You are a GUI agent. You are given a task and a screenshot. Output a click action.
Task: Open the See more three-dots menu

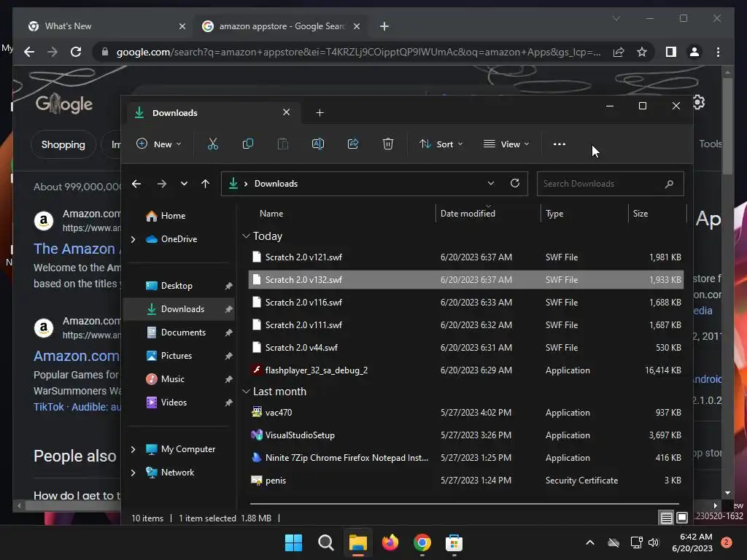[x=560, y=144]
